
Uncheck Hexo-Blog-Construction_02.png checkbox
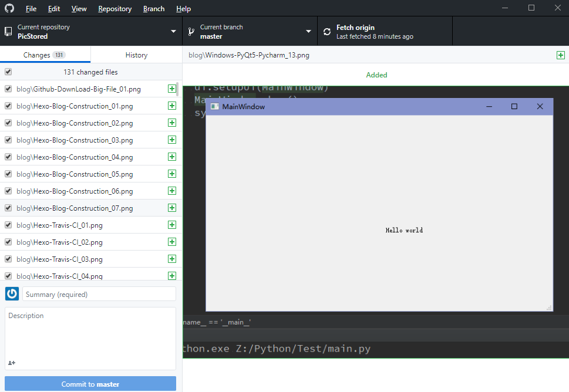click(8, 123)
